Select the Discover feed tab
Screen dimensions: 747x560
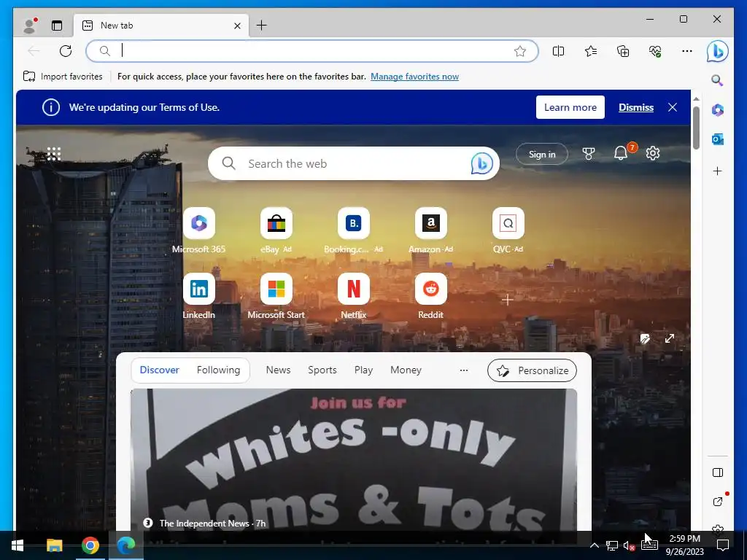[x=160, y=370]
